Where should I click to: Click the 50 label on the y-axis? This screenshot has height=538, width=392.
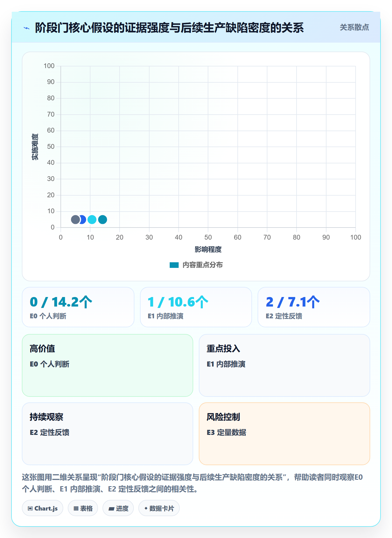pos(51,147)
